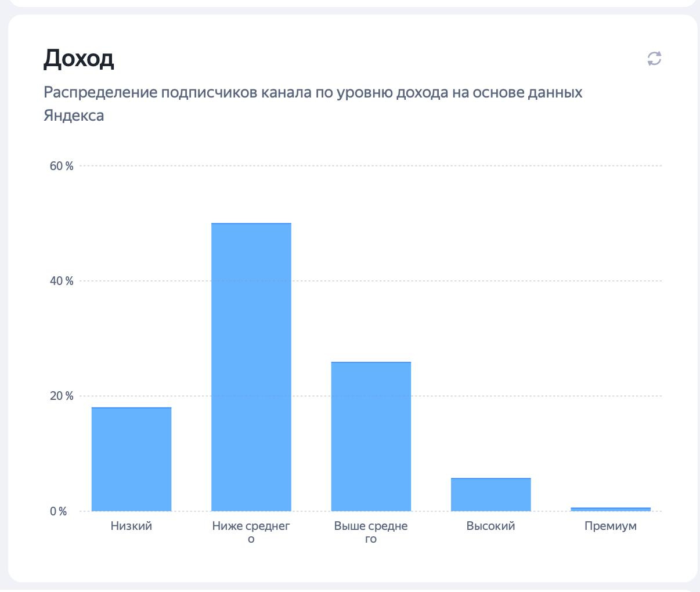Click the tiny Премиум bar
Screen dimensions: 700x592
(x=610, y=509)
